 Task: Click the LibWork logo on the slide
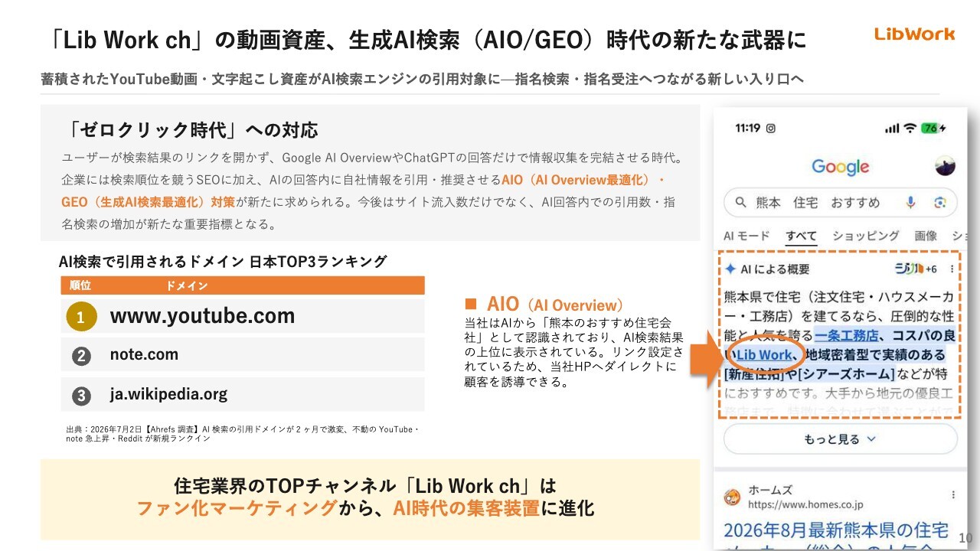click(x=915, y=34)
